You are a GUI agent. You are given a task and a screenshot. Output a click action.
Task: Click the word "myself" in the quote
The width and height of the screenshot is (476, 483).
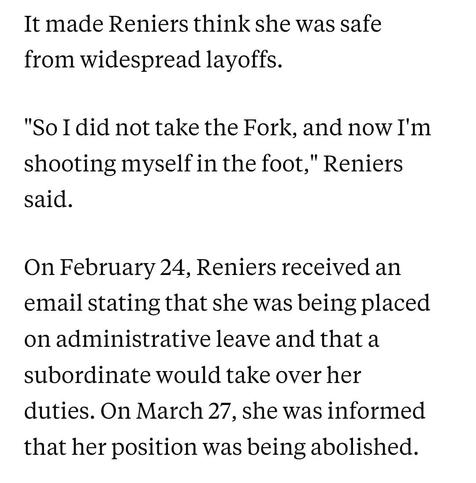point(156,164)
